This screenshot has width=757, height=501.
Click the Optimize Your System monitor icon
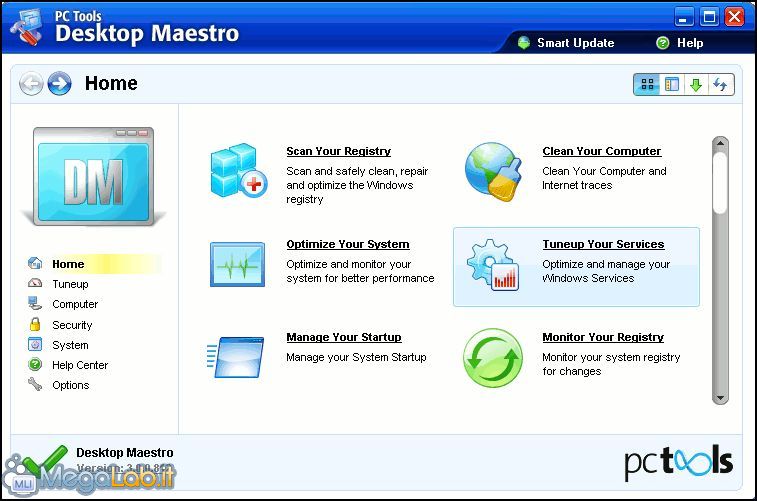pos(237,264)
